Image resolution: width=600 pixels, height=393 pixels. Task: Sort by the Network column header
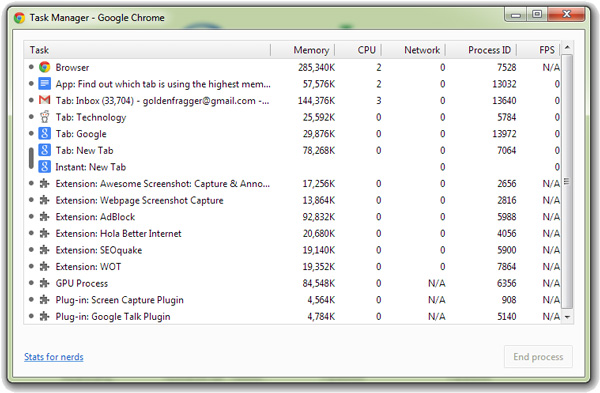click(414, 50)
